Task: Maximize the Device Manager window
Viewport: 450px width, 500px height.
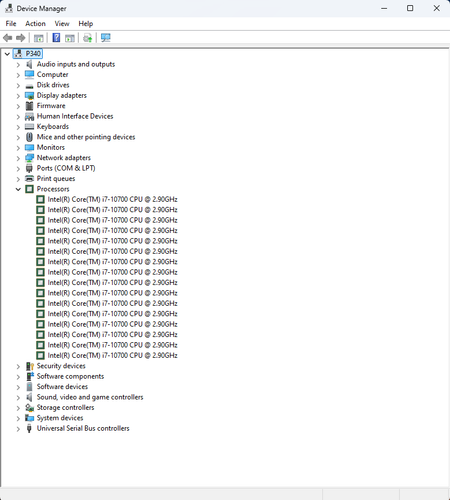Action: click(410, 8)
